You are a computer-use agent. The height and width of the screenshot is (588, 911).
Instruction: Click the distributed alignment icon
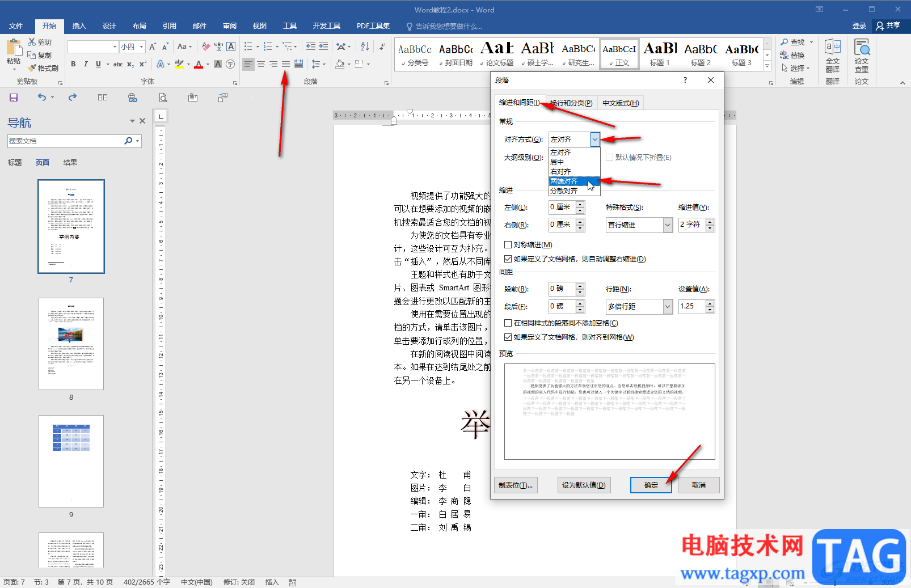298,64
